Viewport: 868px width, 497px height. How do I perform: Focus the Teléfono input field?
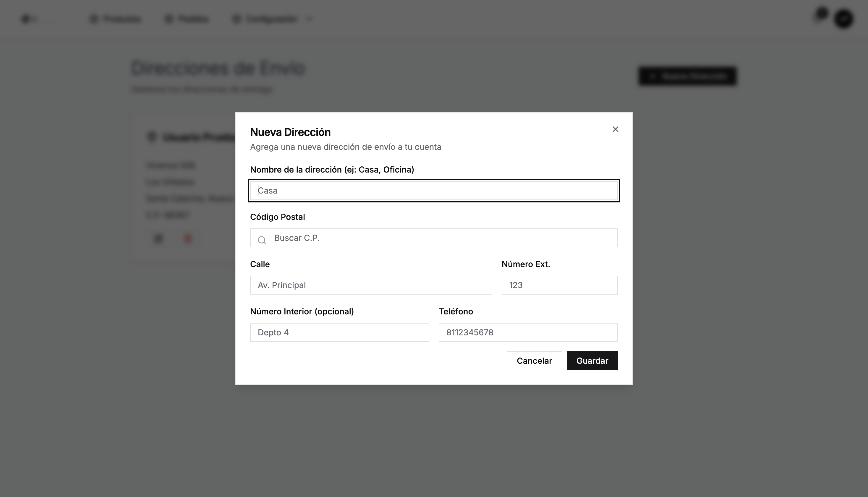click(528, 332)
